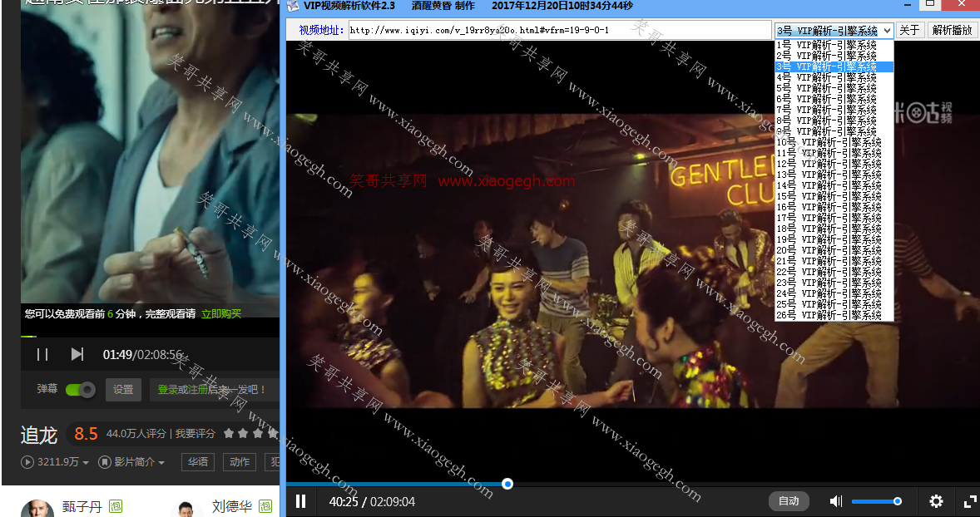
Task: Click the 我要评分 rating link
Action: (x=195, y=433)
